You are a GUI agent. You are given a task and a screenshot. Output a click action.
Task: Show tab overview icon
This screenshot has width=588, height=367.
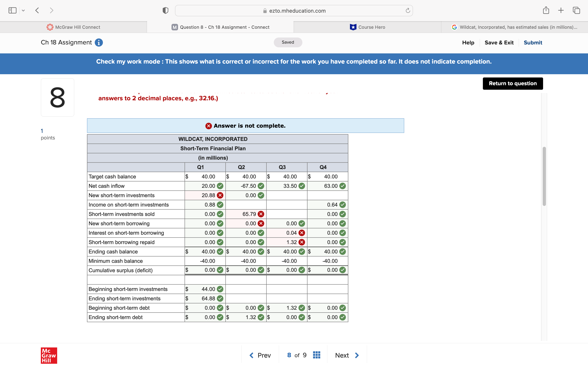pos(576,10)
